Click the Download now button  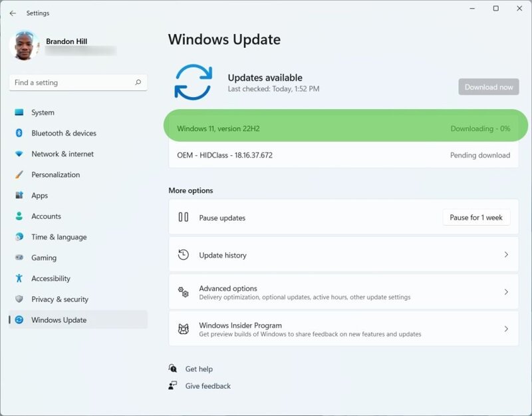tap(489, 87)
